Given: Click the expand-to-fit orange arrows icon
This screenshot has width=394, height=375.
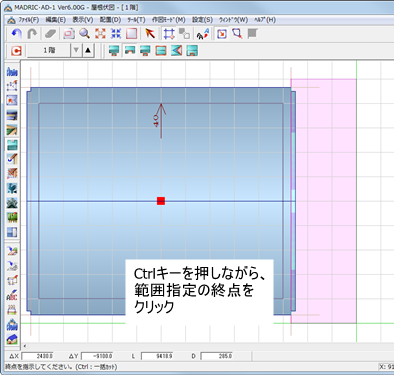Looking at the screenshot, I should pos(100,34).
